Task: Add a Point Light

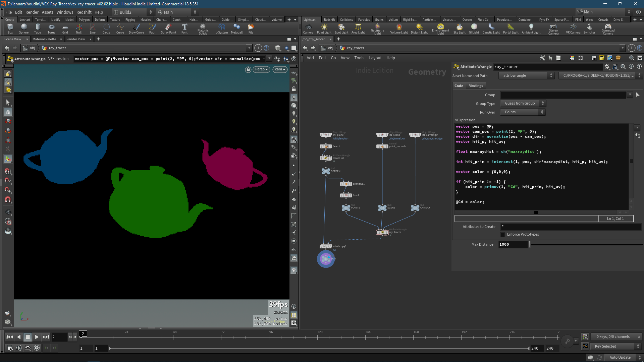Action: point(324,29)
